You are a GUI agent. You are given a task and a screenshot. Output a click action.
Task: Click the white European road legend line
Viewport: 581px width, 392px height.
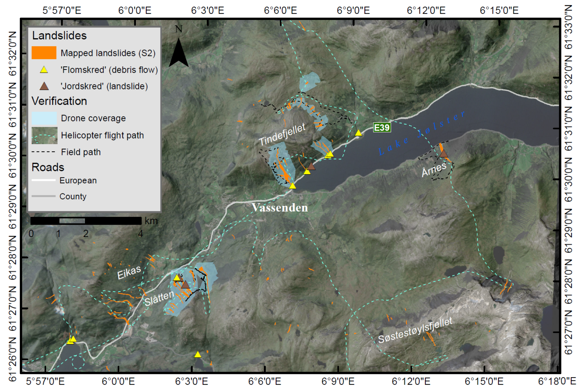pos(44,180)
